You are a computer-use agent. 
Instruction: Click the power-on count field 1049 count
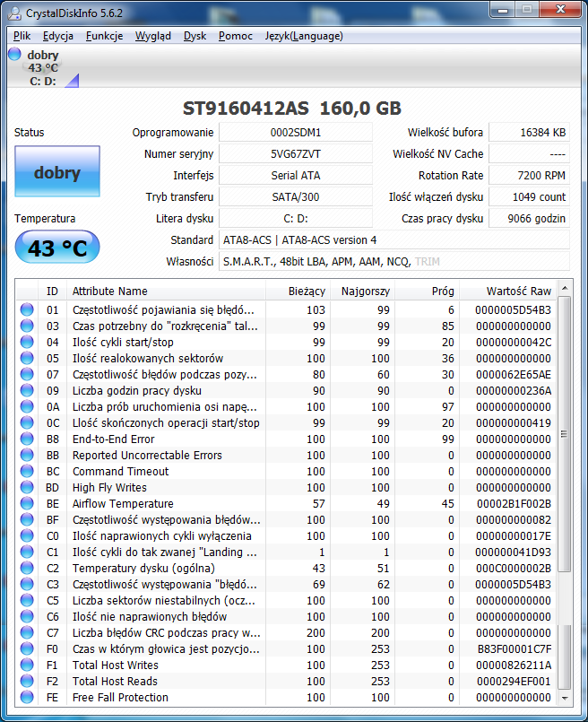[529, 197]
